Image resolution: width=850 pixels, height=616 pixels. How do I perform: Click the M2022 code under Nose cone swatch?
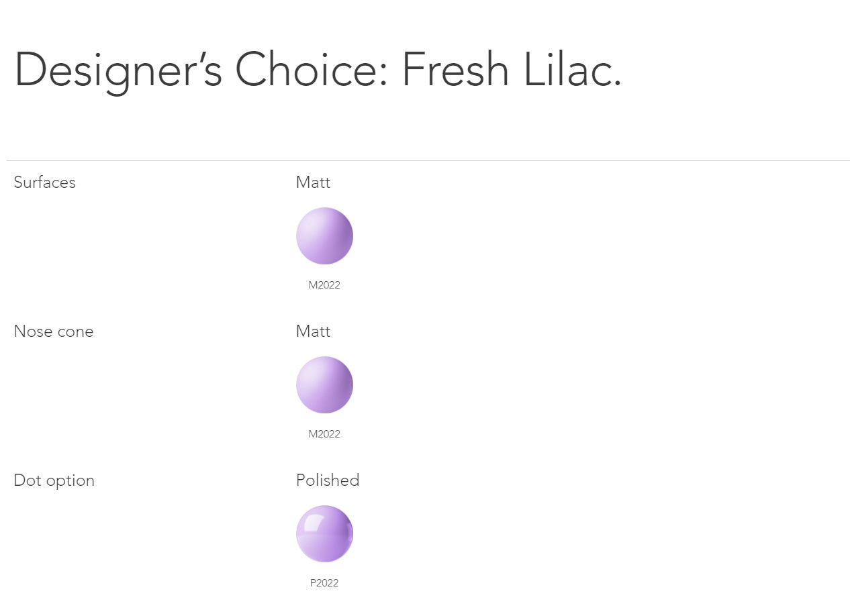(x=324, y=434)
